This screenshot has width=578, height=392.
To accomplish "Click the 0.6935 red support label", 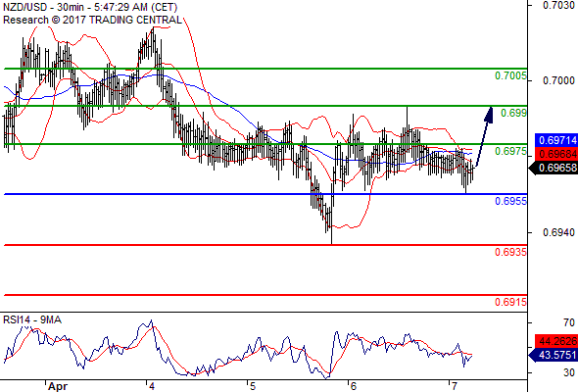I will pyautogui.click(x=510, y=252).
